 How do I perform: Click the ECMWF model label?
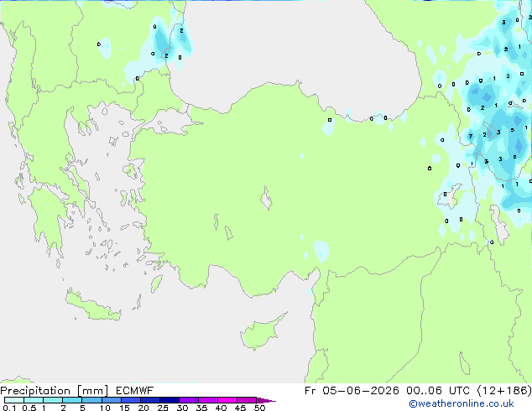135,391
